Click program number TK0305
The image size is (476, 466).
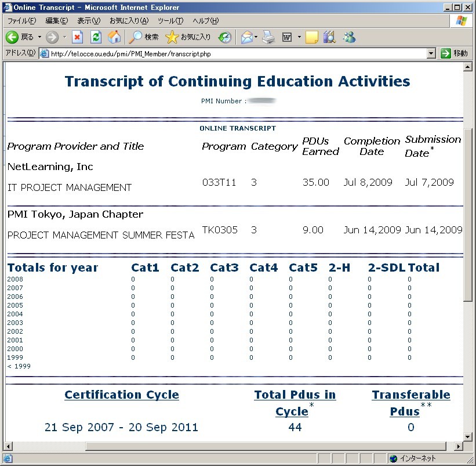click(x=220, y=230)
